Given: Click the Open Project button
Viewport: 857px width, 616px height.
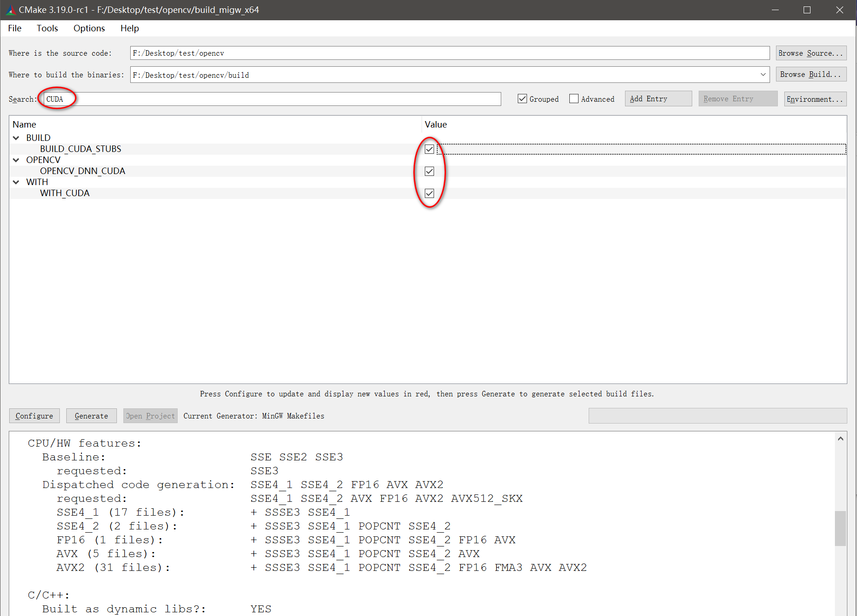Looking at the screenshot, I should pyautogui.click(x=151, y=416).
